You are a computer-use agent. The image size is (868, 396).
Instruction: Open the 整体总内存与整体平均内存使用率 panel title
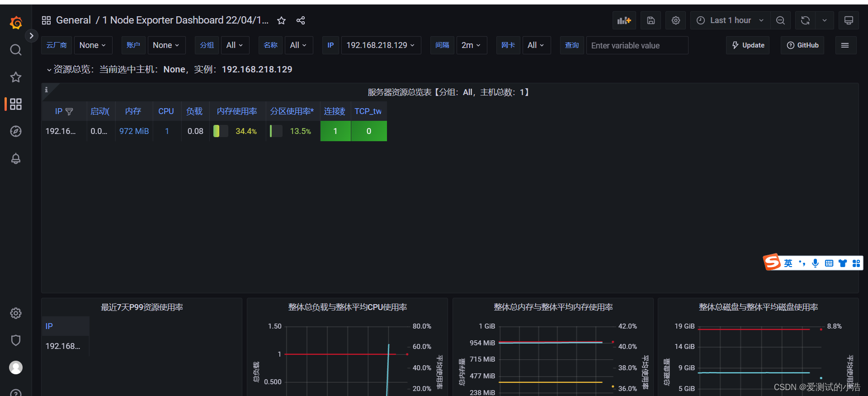pos(553,307)
